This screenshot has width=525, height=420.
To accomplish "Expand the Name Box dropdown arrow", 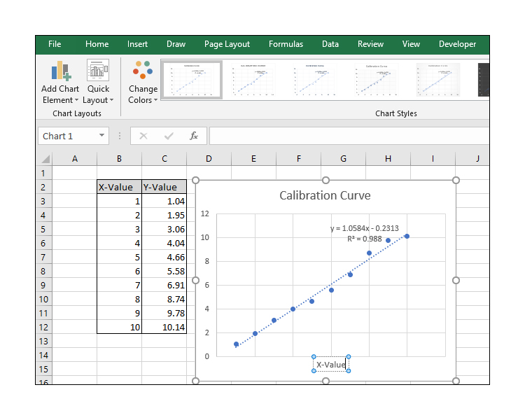I will (102, 136).
